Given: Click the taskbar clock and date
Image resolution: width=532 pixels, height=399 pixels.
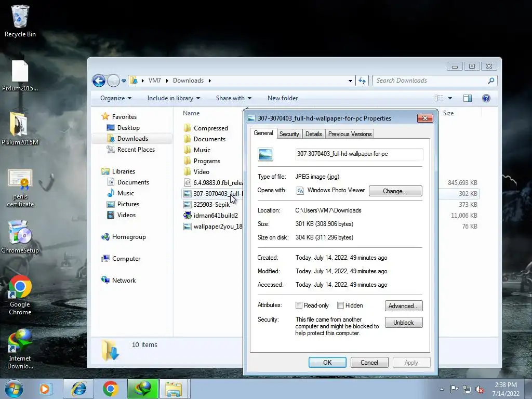Looking at the screenshot, I should click(506, 389).
